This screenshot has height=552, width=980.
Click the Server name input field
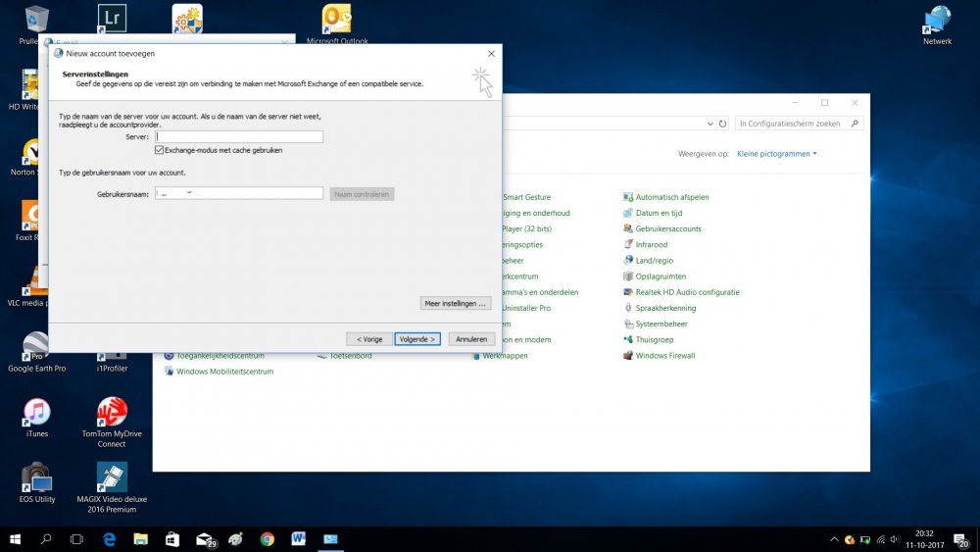pyautogui.click(x=238, y=137)
